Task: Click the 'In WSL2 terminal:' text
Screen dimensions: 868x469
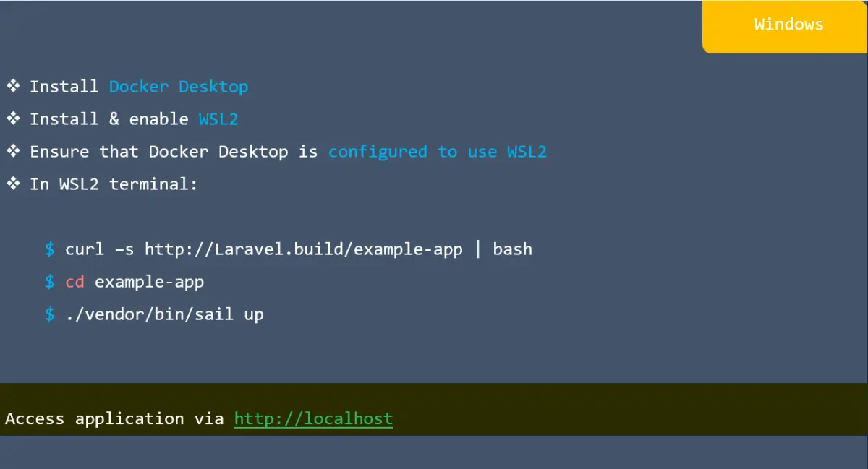Action: (114, 184)
